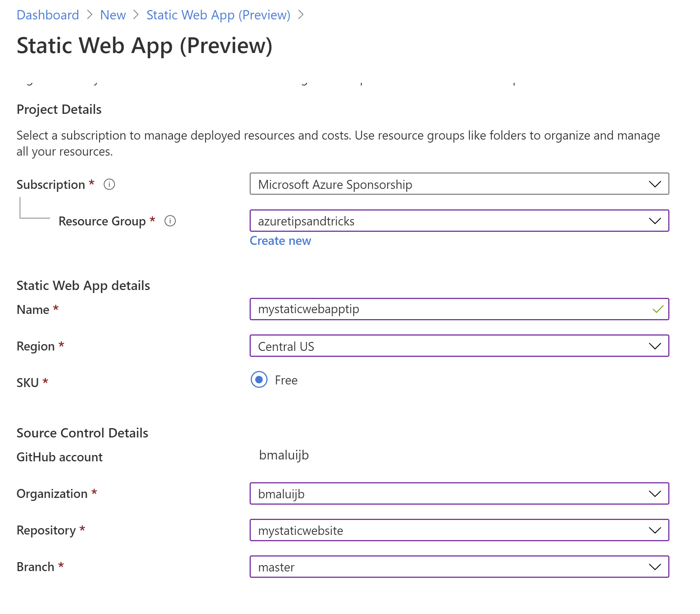Go to Dashboard breadcrumb
Viewport: 700px width, 614px height.
(48, 15)
